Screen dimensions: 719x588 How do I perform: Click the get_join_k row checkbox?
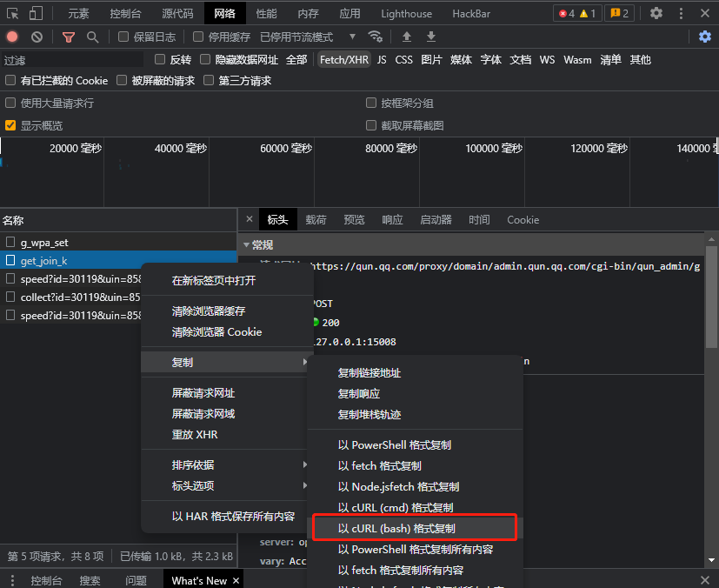point(10,261)
